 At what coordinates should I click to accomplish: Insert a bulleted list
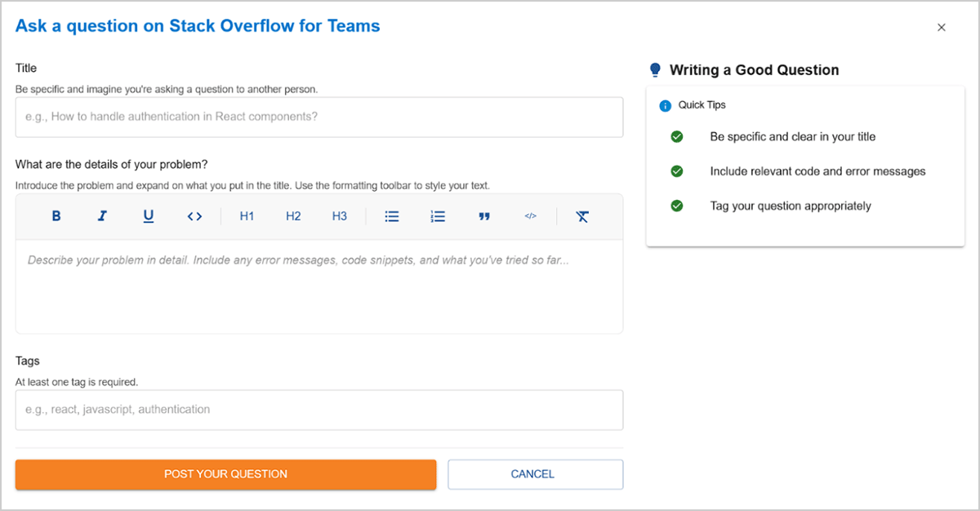click(392, 216)
